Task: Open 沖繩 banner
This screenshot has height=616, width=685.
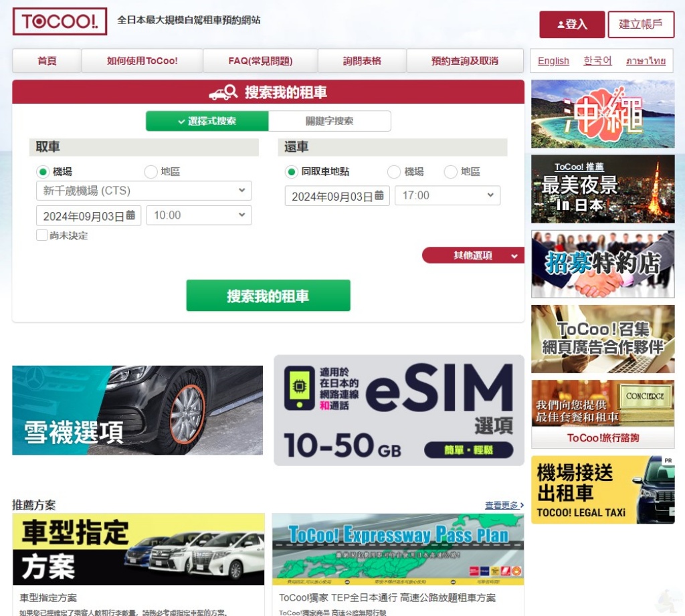Action: pyautogui.click(x=603, y=114)
